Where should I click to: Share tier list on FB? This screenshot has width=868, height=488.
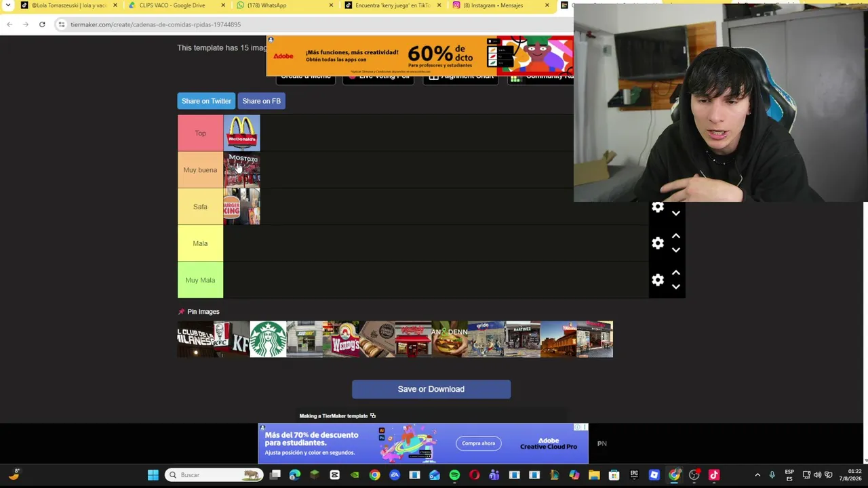[261, 101]
